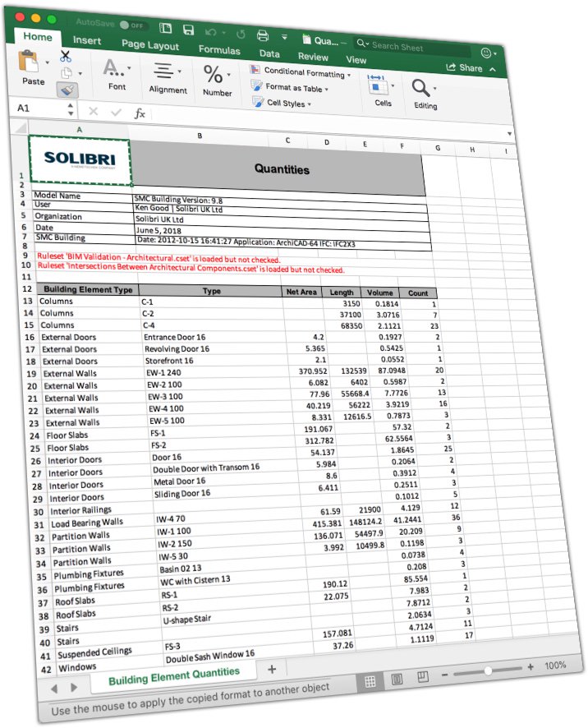Open the Paste options dropdown arrow
The width and height of the screenshot is (588, 728).
point(47,62)
